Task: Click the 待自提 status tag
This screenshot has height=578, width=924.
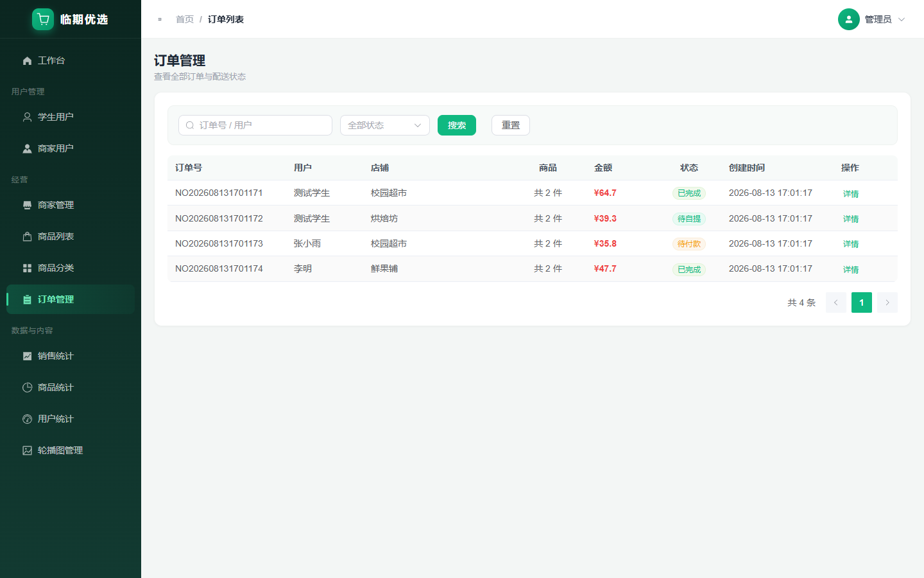Action: pyautogui.click(x=689, y=219)
